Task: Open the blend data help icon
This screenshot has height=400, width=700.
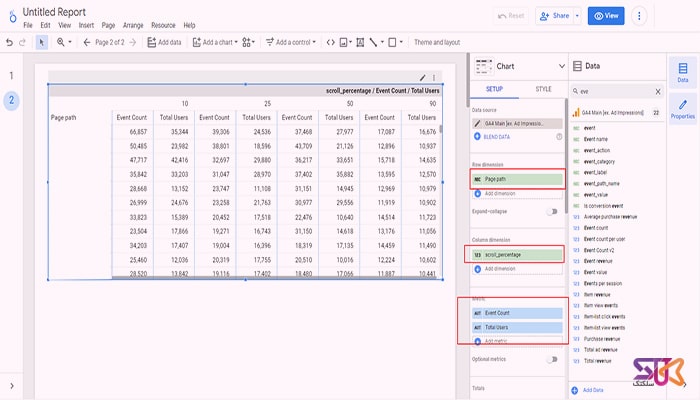Action: coord(559,137)
